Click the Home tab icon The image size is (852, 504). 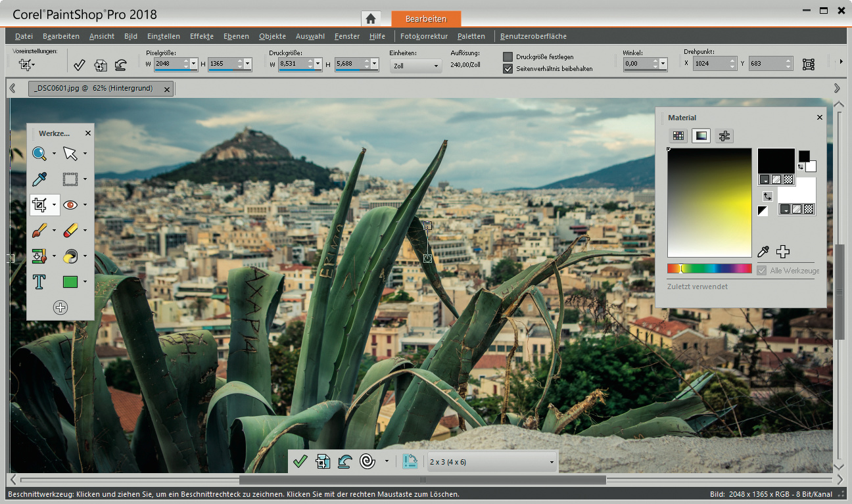[x=371, y=18]
